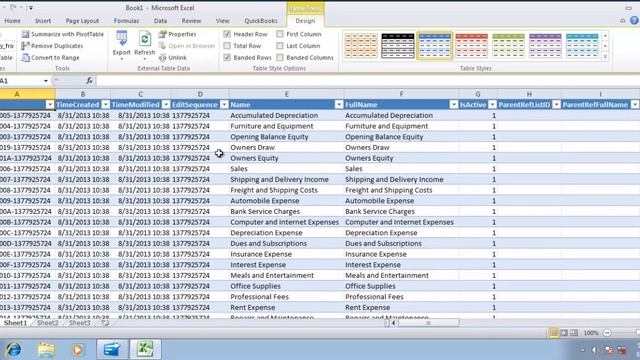The width and height of the screenshot is (640, 360).
Task: Switch to Excel in taskbar
Action: [x=145, y=349]
